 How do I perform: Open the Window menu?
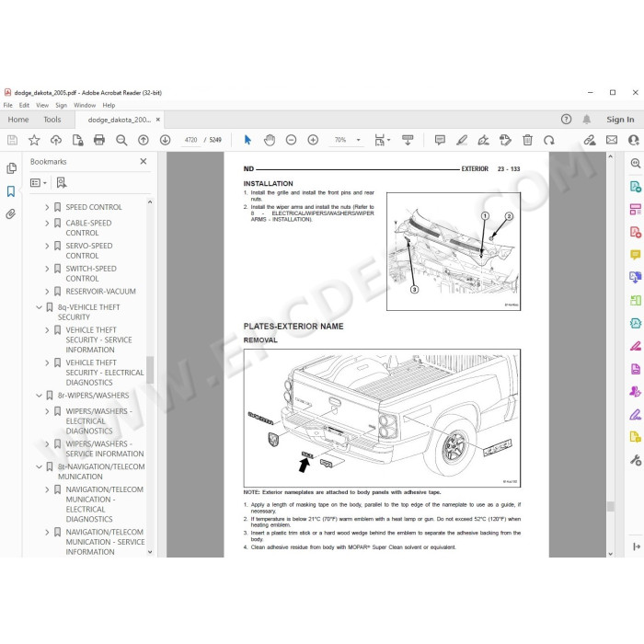[85, 105]
